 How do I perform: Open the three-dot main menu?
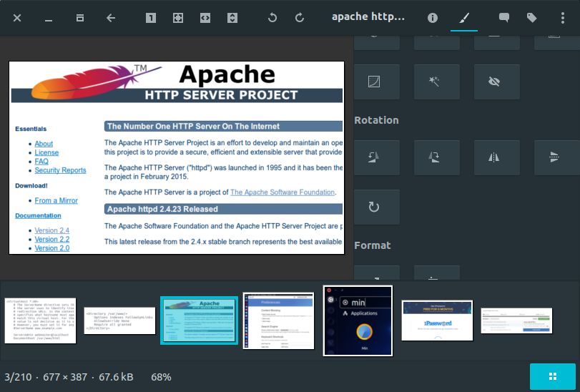click(563, 18)
